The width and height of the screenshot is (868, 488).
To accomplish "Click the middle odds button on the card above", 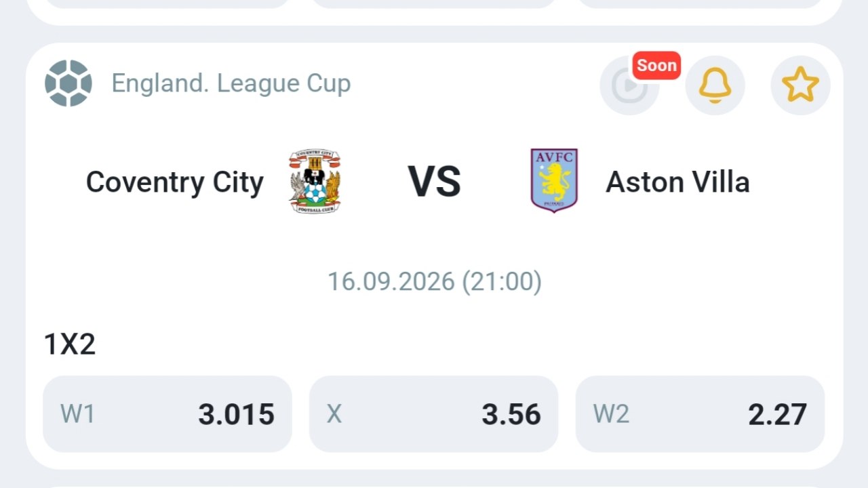I will tap(434, 3).
